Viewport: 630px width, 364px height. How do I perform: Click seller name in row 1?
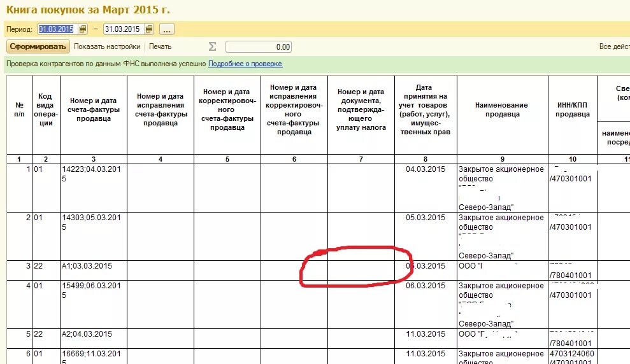tap(502, 188)
